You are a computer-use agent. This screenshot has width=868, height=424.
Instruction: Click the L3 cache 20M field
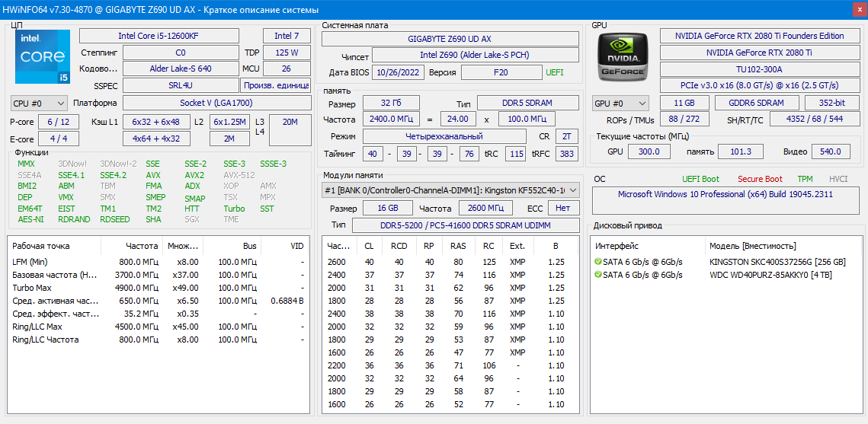coord(290,130)
